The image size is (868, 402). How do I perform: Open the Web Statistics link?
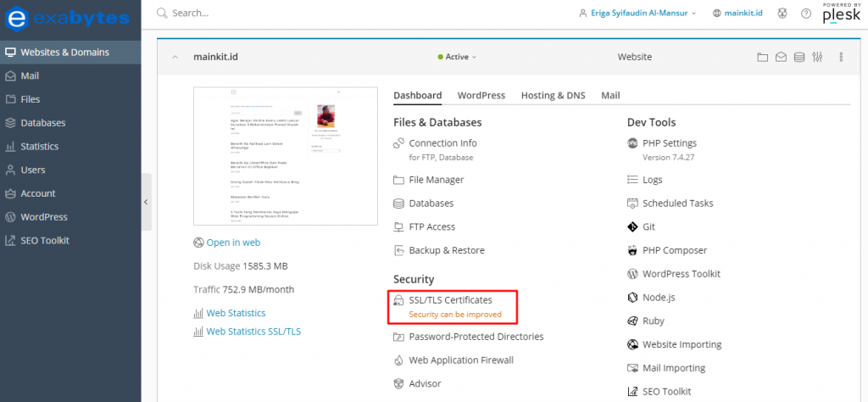236,314
